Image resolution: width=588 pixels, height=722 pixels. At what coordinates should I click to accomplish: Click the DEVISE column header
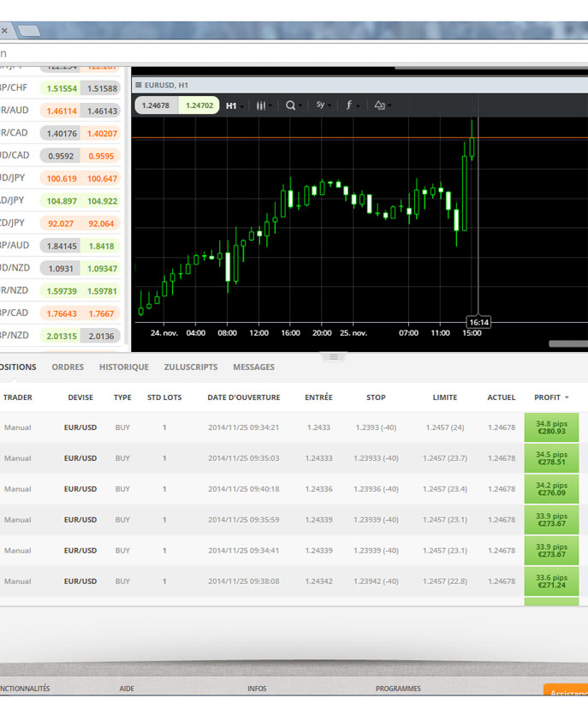[x=80, y=397]
